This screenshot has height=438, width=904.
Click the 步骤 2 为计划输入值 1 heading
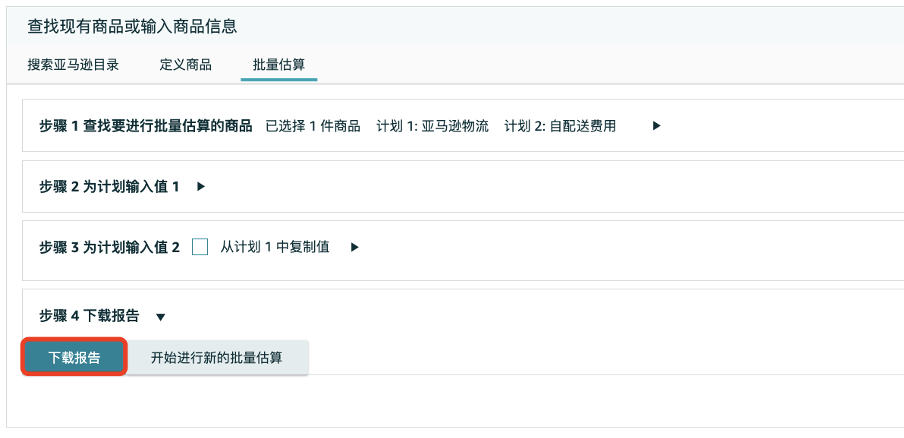point(110,187)
